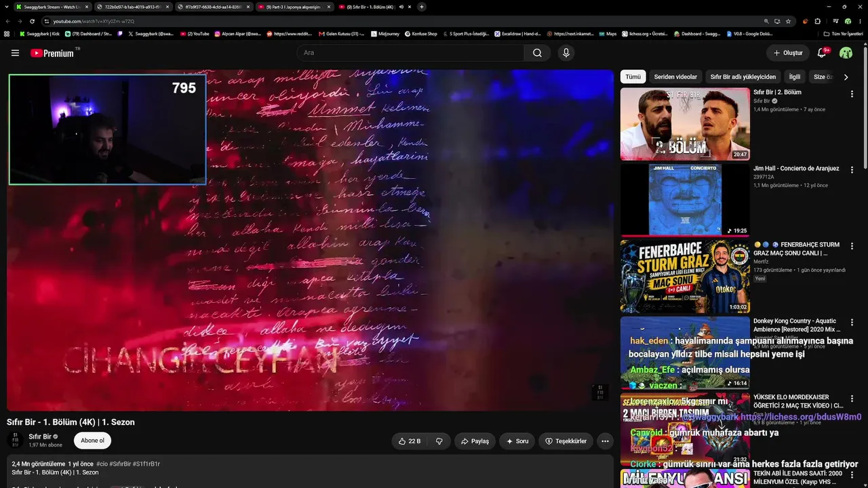The image size is (868, 488).
Task: Click the YouTube search input field
Action: (410, 53)
